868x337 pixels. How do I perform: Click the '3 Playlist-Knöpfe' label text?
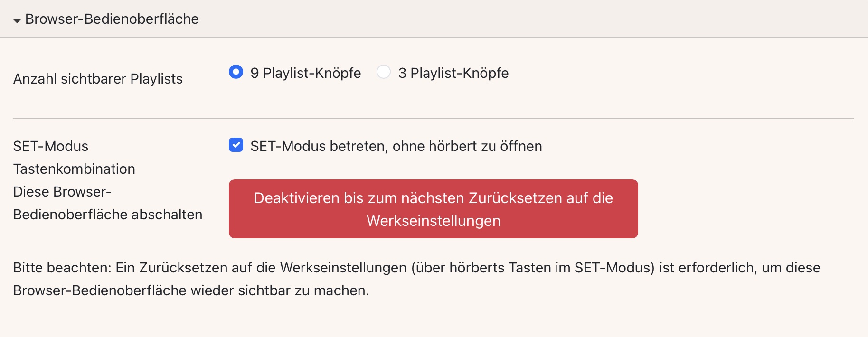pyautogui.click(x=453, y=73)
